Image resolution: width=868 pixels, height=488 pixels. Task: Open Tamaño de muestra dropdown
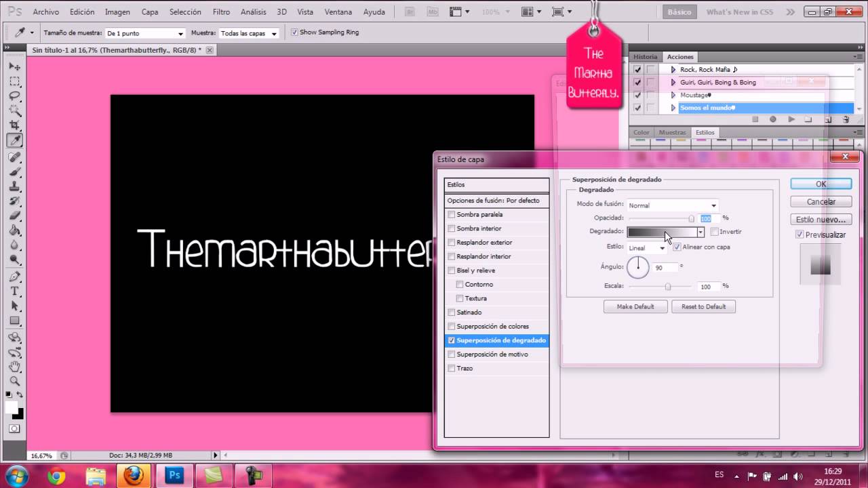(145, 33)
